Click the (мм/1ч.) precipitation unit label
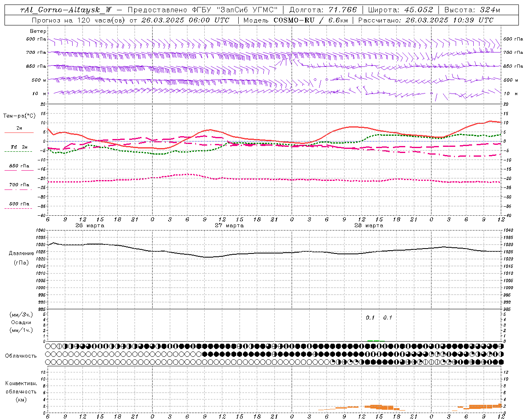 click(x=21, y=330)
